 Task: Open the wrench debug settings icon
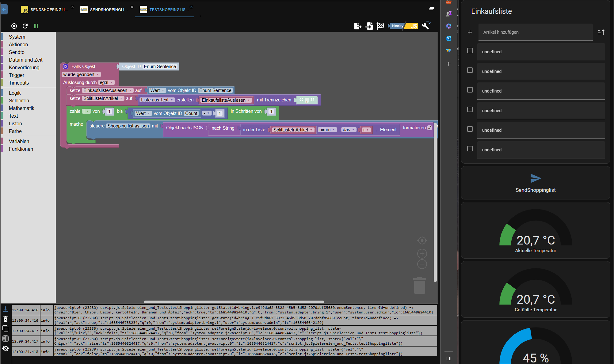426,25
